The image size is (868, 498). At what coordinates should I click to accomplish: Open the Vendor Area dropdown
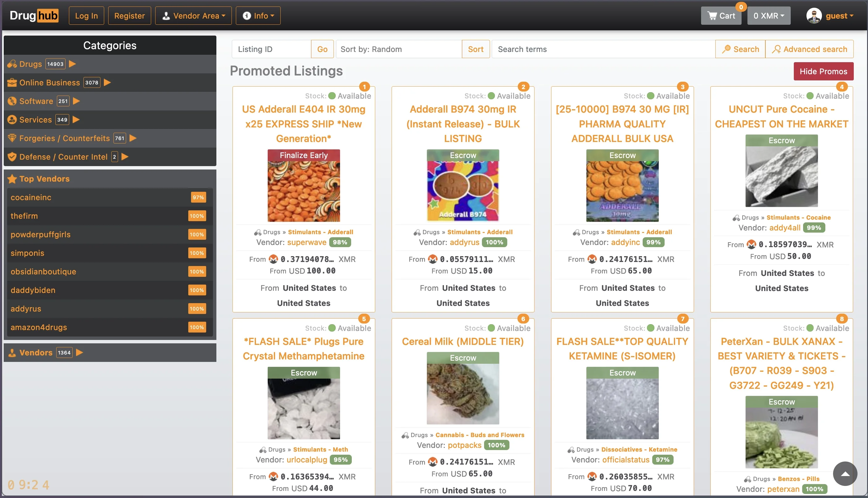coord(194,15)
